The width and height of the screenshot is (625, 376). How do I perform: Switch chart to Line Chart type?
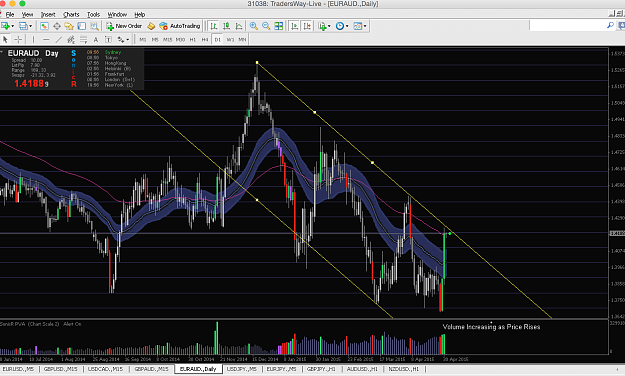(x=239, y=26)
